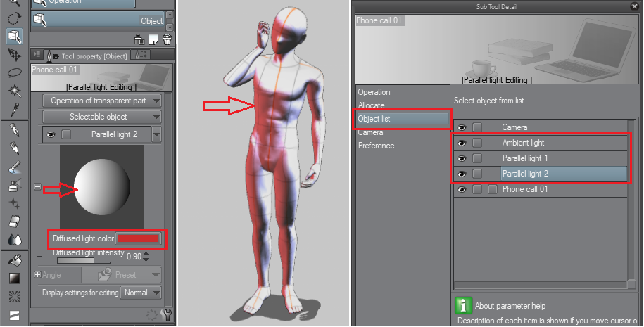Screen dimensions: 644x327
Task: Open the Diffused light color swatch
Action: click(x=138, y=238)
